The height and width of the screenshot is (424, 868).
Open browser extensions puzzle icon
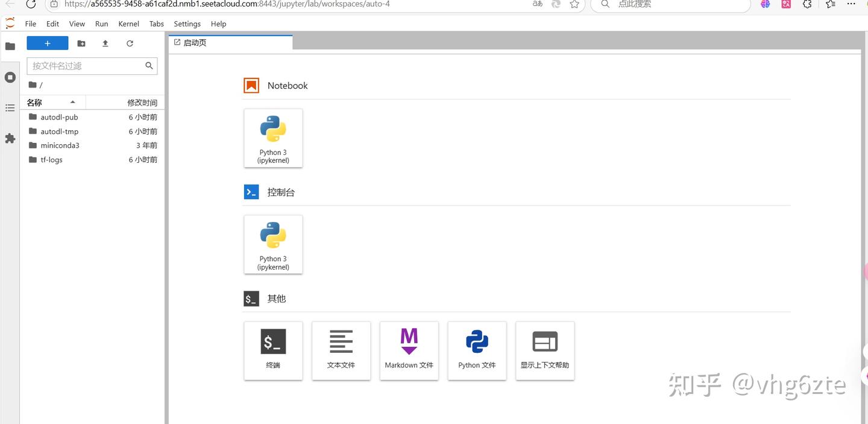807,4
